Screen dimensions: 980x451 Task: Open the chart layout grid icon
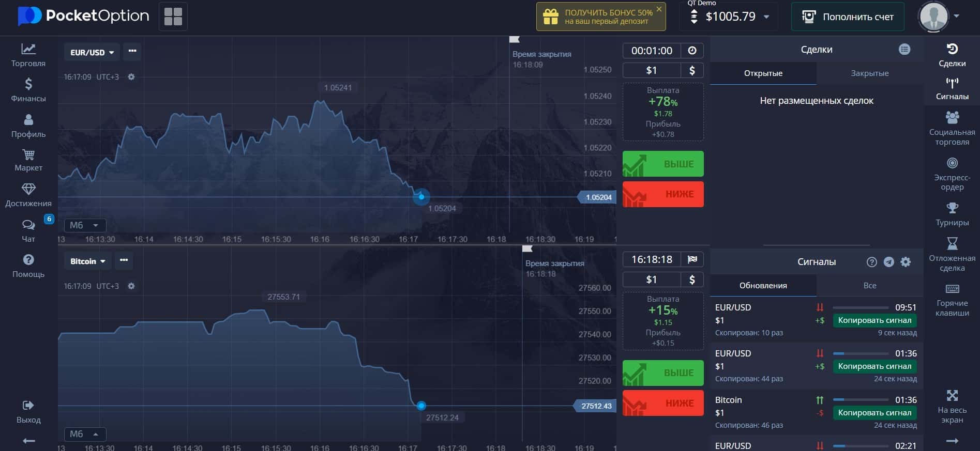click(x=173, y=17)
